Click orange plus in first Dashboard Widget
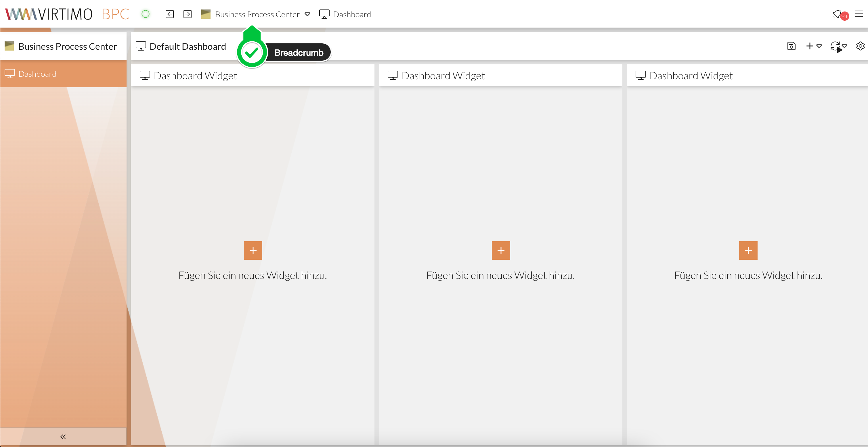The width and height of the screenshot is (868, 447). pyautogui.click(x=253, y=251)
